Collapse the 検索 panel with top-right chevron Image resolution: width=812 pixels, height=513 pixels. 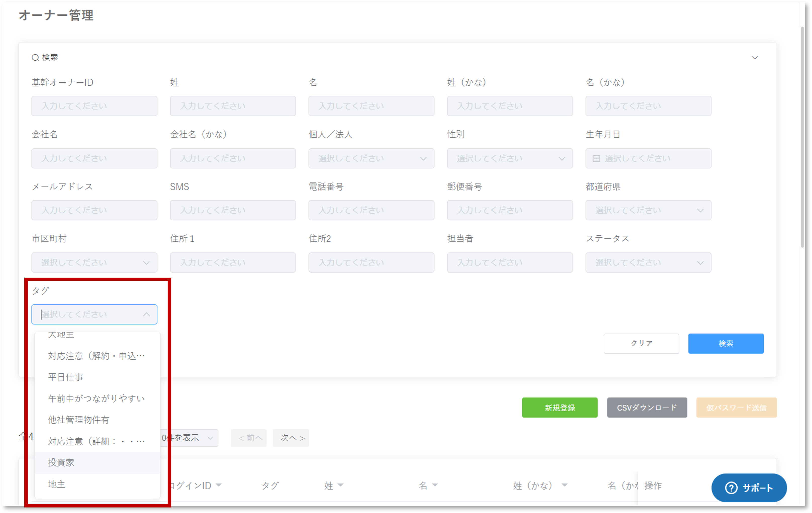pyautogui.click(x=755, y=58)
